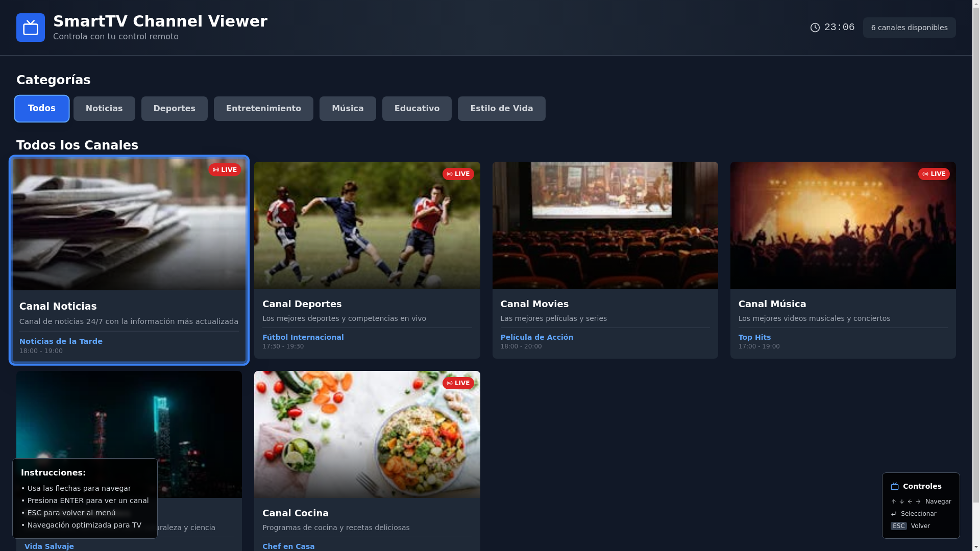Select the Todos category
This screenshot has width=980, height=551.
42,109
